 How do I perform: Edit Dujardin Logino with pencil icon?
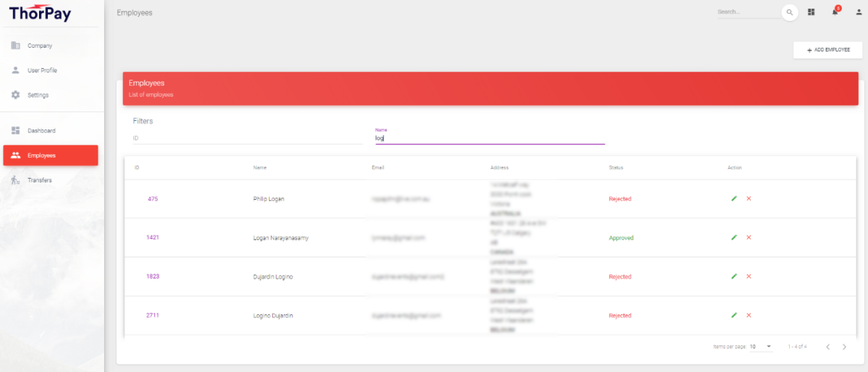pyautogui.click(x=733, y=276)
